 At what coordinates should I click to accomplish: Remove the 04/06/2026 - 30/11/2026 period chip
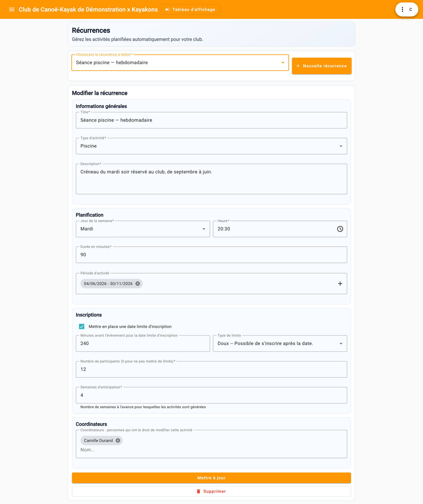pos(138,283)
